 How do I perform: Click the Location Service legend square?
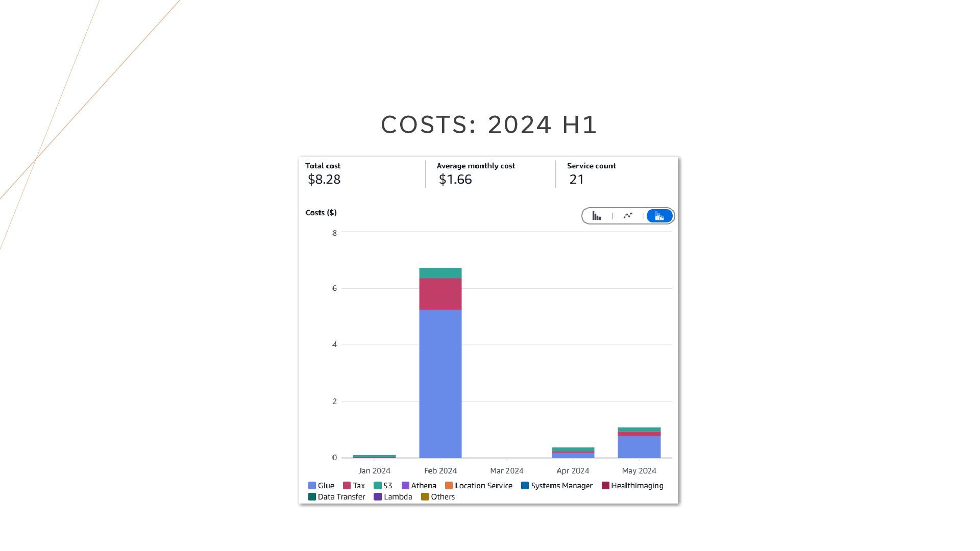point(449,486)
